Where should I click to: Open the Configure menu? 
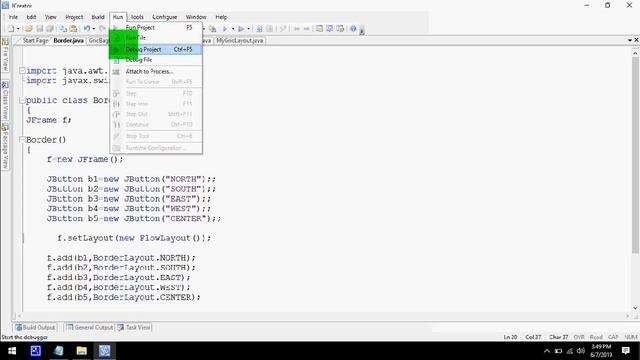[x=164, y=17]
